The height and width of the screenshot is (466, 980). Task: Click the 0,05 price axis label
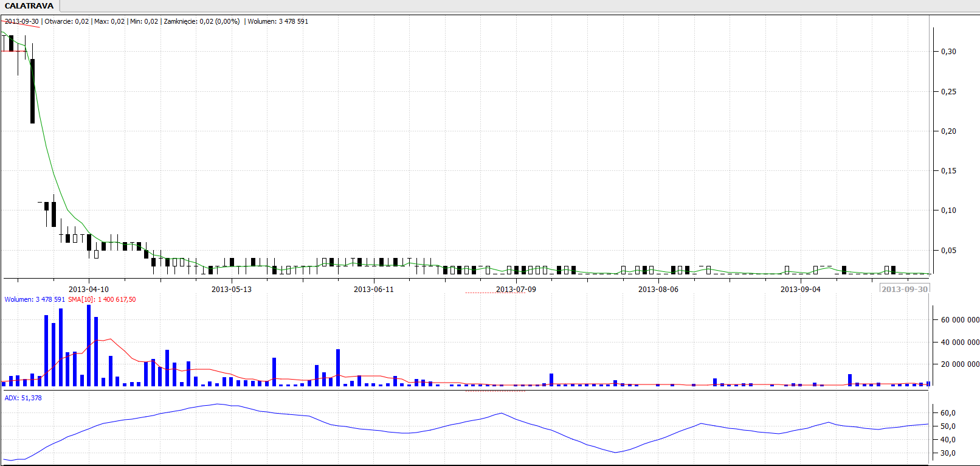pyautogui.click(x=948, y=251)
